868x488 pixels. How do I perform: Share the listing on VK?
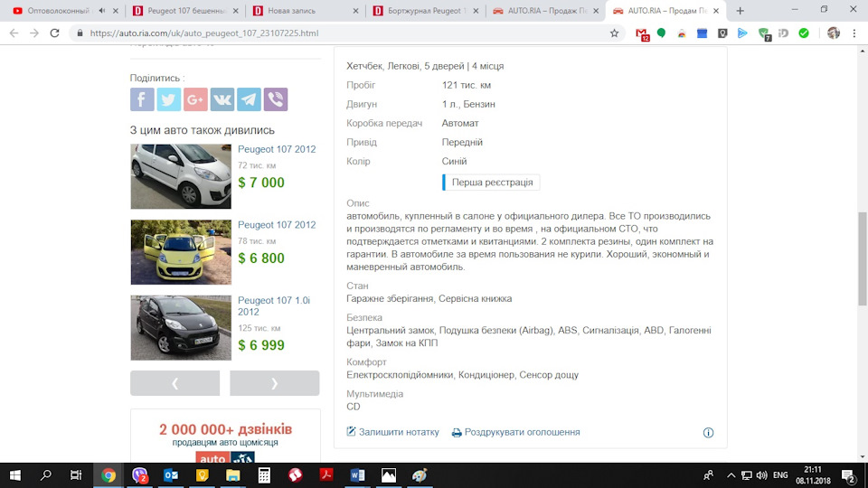click(222, 99)
